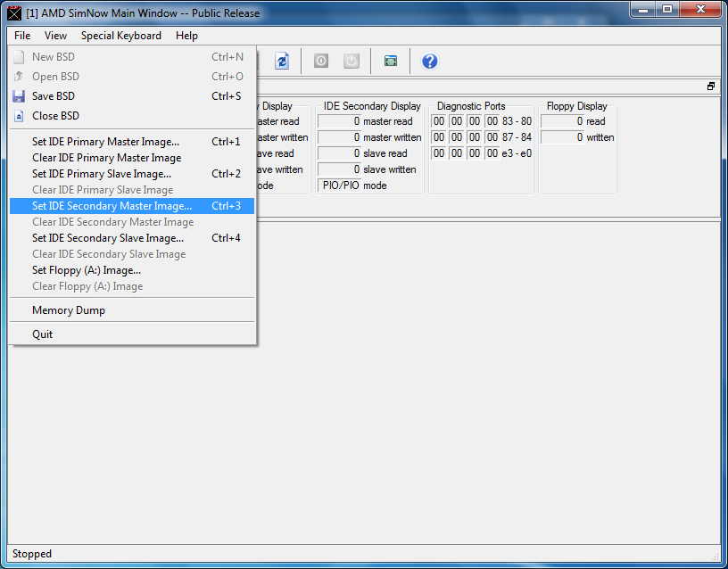Select Quit from the File menu
728x569 pixels.
(x=132, y=334)
